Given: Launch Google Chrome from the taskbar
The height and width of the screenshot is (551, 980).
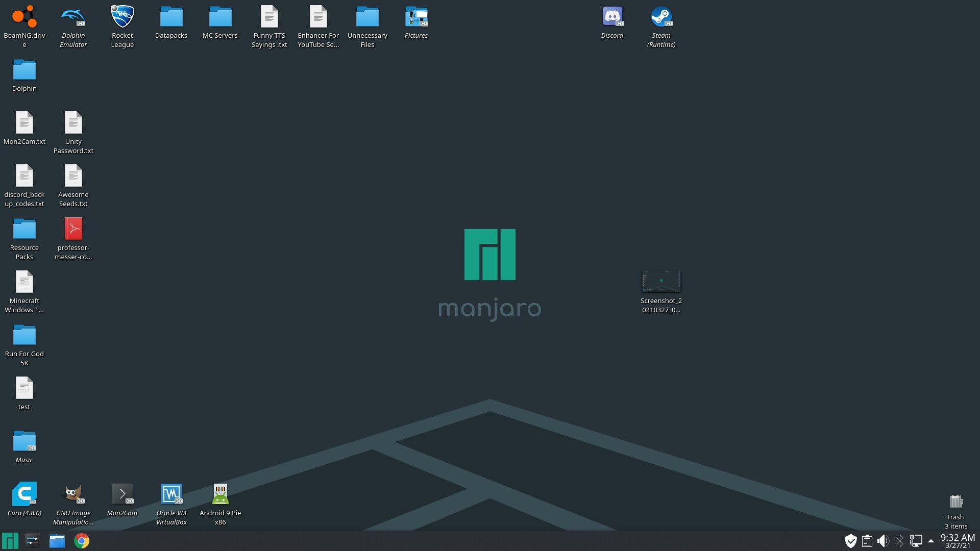Looking at the screenshot, I should click(x=82, y=541).
